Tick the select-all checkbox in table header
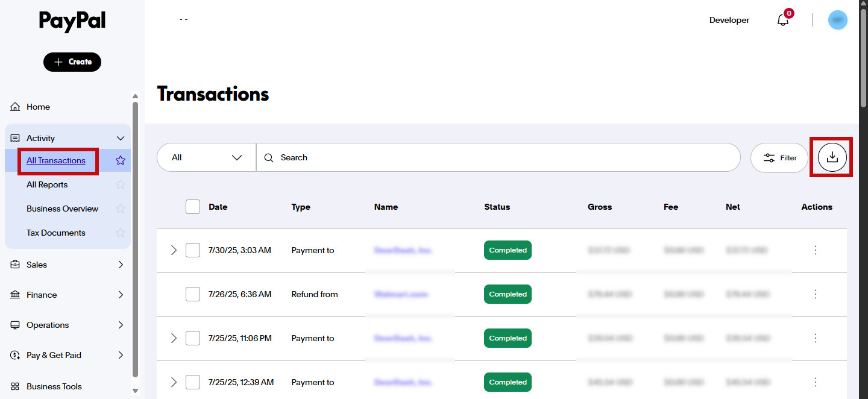 (193, 207)
